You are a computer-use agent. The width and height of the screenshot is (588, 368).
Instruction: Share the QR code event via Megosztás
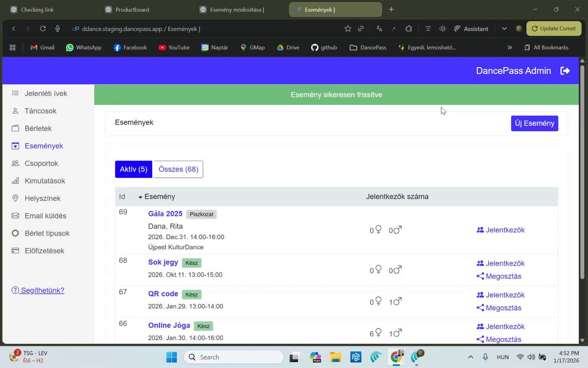coord(499,308)
